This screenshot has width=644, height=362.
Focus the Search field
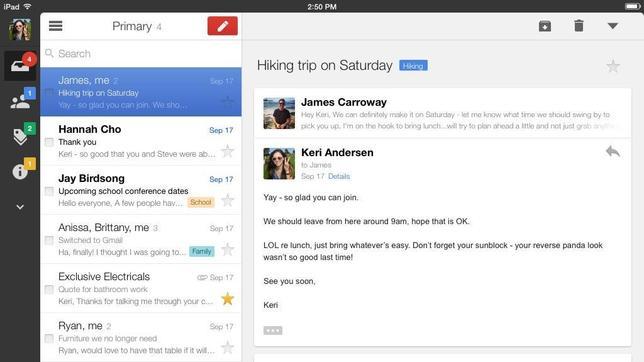click(141, 53)
